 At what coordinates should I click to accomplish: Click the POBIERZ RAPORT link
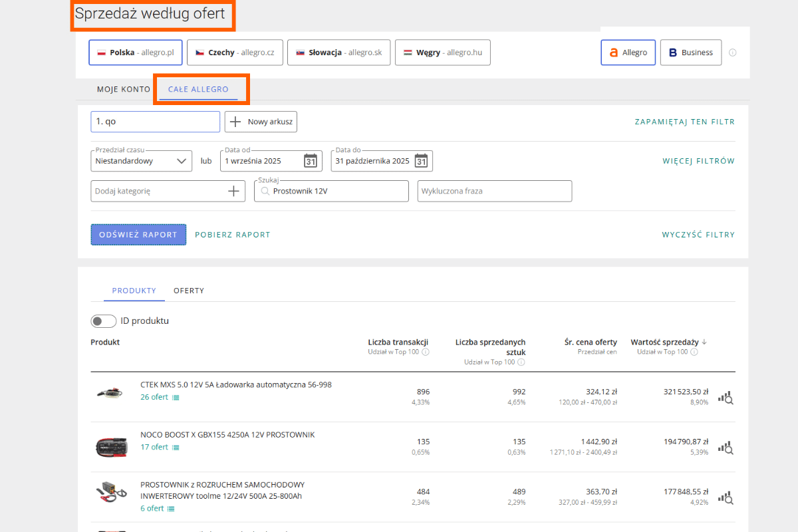click(233, 235)
